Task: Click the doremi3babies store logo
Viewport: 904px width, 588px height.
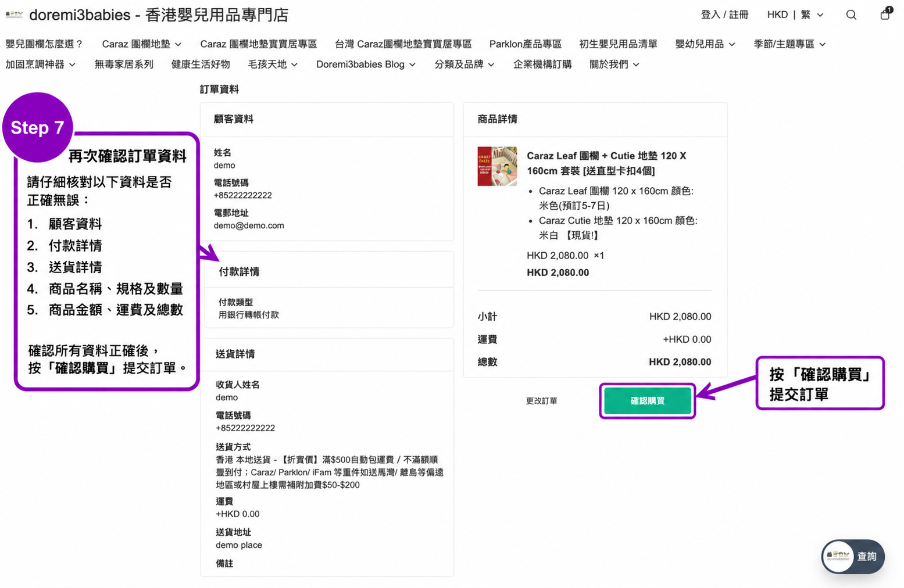Action: (14, 15)
